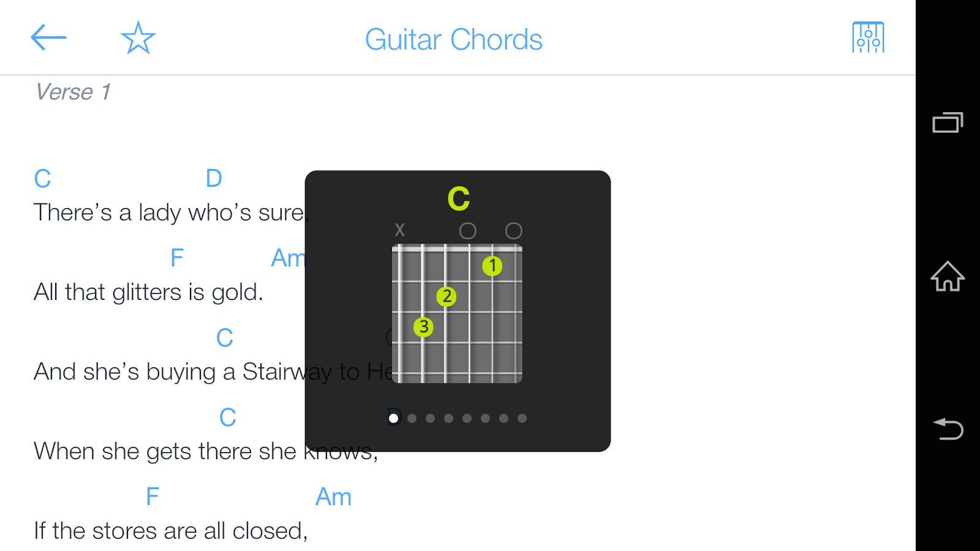The height and width of the screenshot is (551, 980).
Task: Tap C chord above 'Stairway' line
Action: click(225, 338)
